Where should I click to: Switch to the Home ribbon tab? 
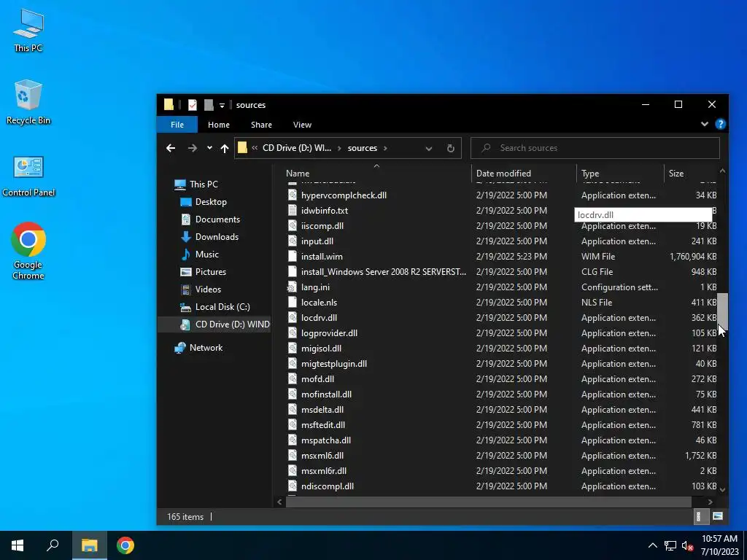[219, 125]
